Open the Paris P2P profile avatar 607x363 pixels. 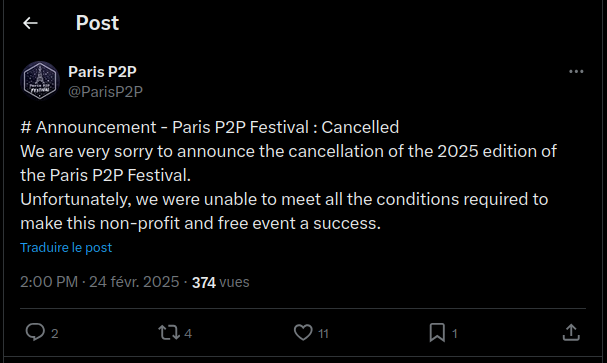point(40,80)
